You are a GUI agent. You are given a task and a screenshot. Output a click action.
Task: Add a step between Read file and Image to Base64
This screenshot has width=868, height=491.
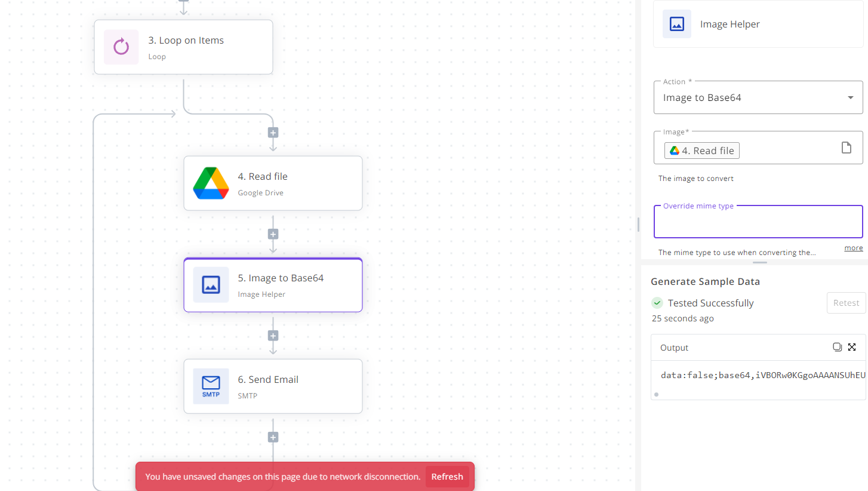(x=273, y=234)
